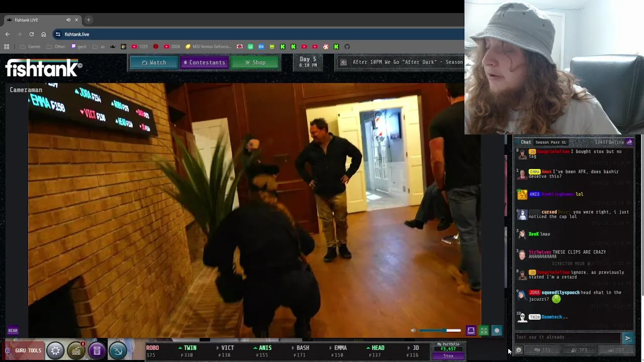This screenshot has width=644, height=362.
Task: Click XeeK's avatar in chat
Action: 522,234
